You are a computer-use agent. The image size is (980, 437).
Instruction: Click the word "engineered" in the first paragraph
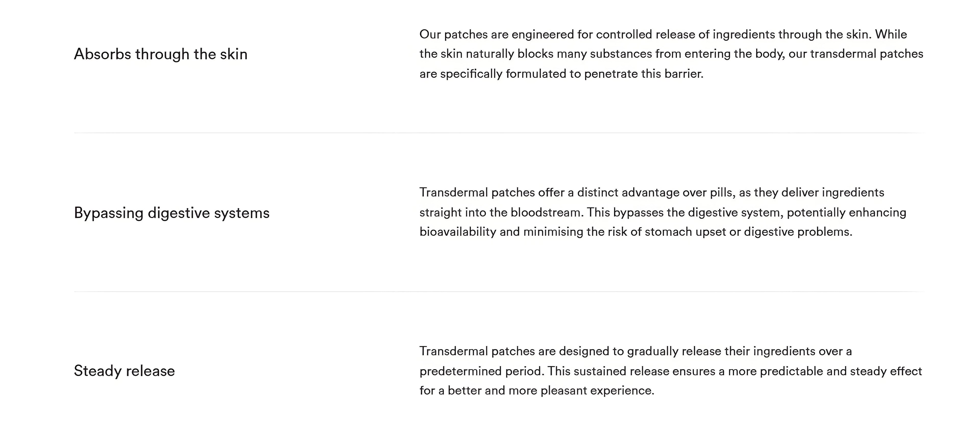[x=543, y=35]
